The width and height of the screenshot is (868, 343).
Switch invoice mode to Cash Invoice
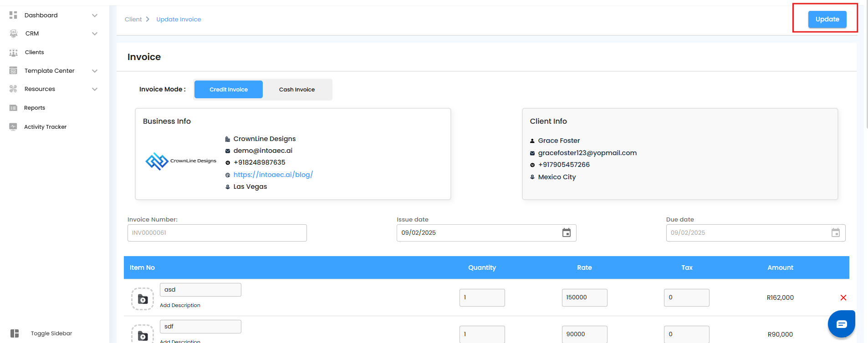(296, 90)
